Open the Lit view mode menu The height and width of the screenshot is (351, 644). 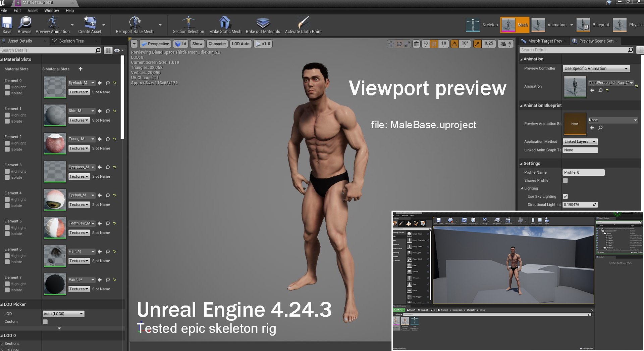click(181, 44)
